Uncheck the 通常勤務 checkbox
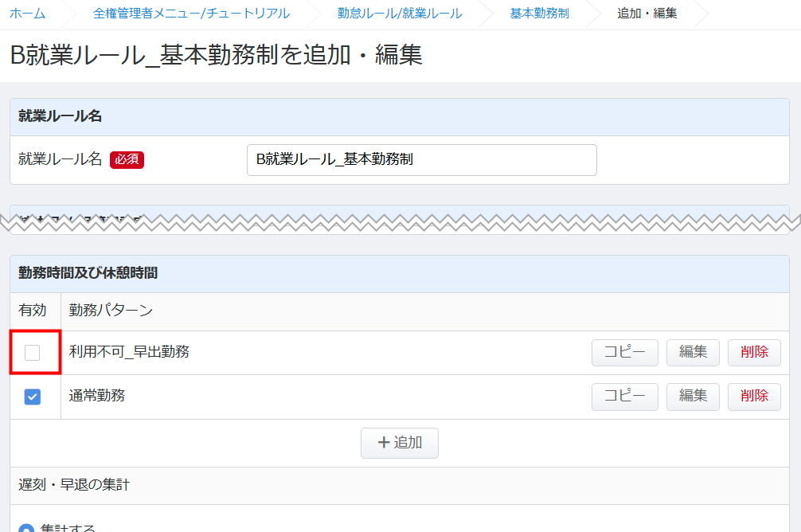 (x=33, y=397)
